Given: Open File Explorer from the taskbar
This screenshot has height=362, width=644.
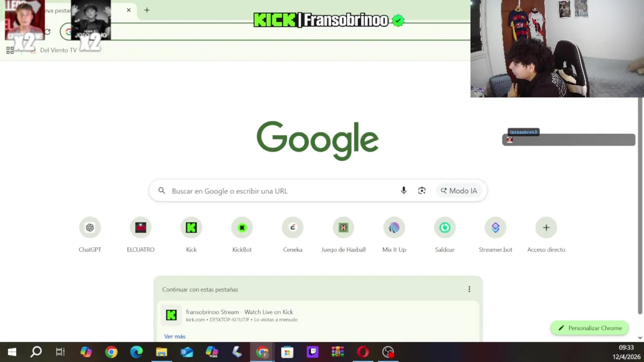Looking at the screenshot, I should tap(162, 352).
